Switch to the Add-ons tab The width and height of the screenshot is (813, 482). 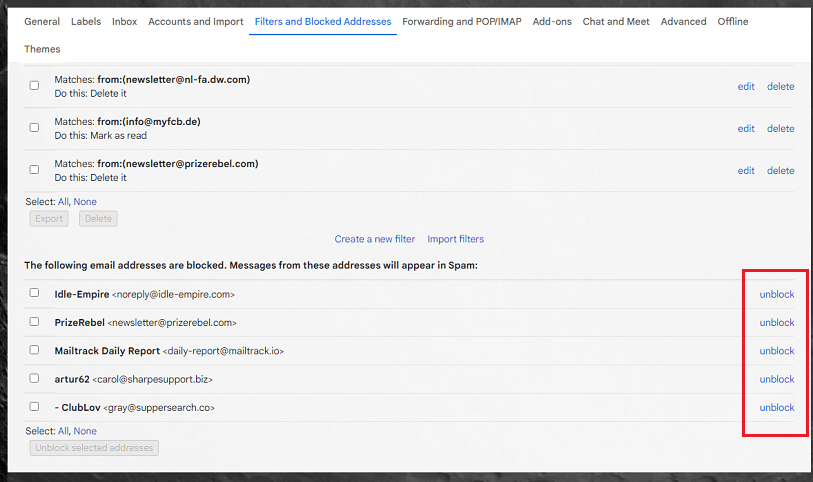[x=552, y=22]
